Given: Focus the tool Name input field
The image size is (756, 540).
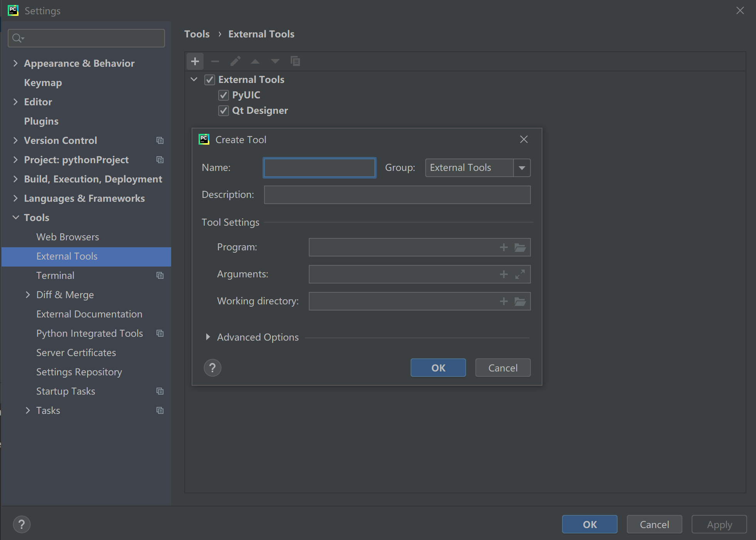Looking at the screenshot, I should click(x=320, y=168).
